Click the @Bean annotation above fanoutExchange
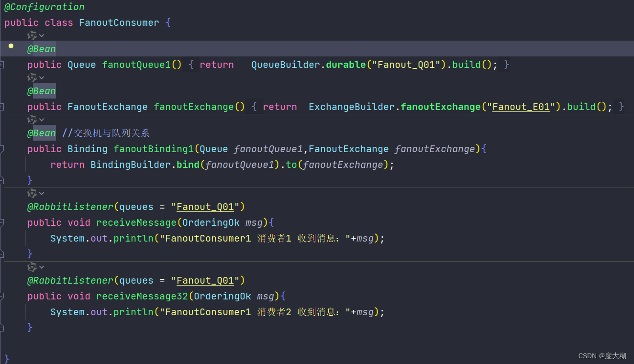 (42, 91)
